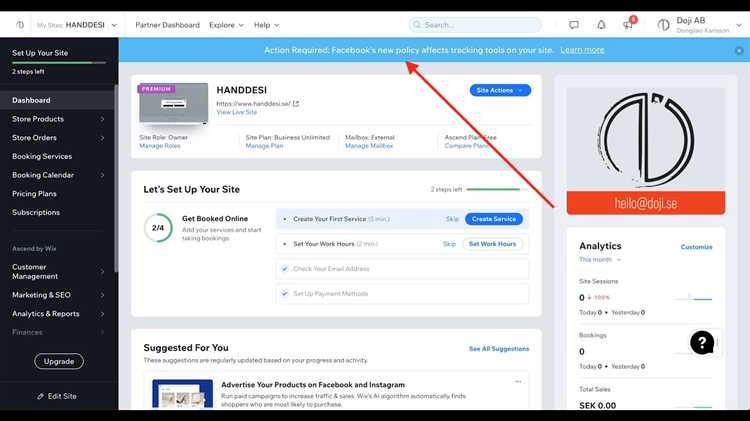Open the announcements megaphone icon with badge
This screenshot has height=421, width=750.
629,24
